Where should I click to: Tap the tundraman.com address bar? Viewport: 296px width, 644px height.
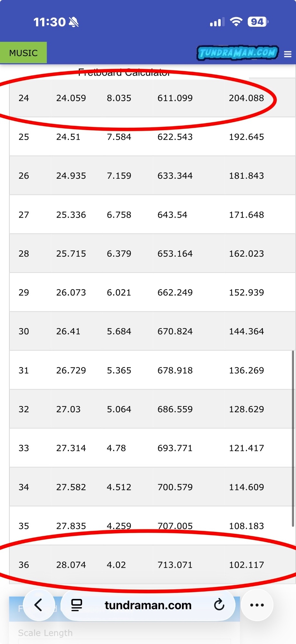coord(148,605)
